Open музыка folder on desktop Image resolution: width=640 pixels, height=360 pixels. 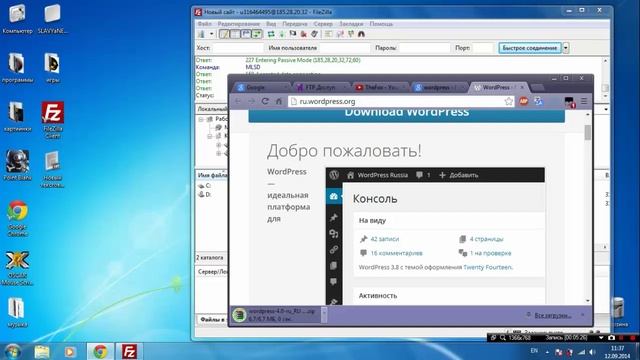pos(17,313)
